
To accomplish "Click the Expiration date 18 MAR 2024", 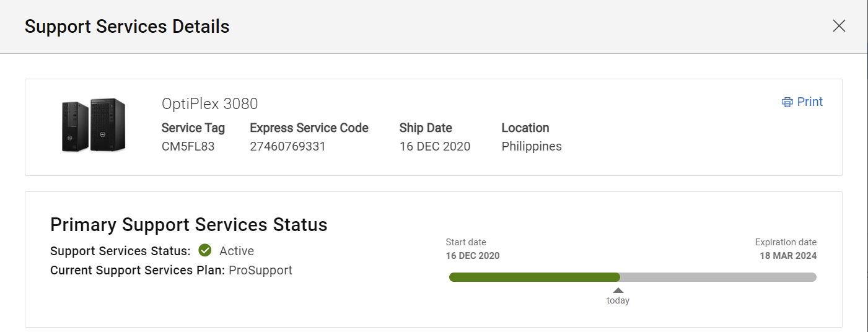I will (788, 256).
